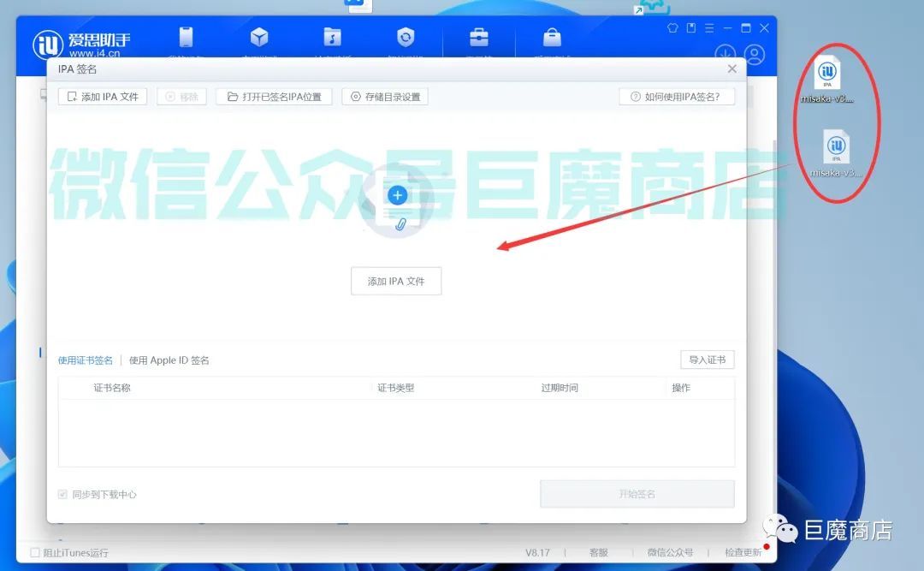
Task: Open the 如何使用IPA签名? help
Action: pos(677,96)
